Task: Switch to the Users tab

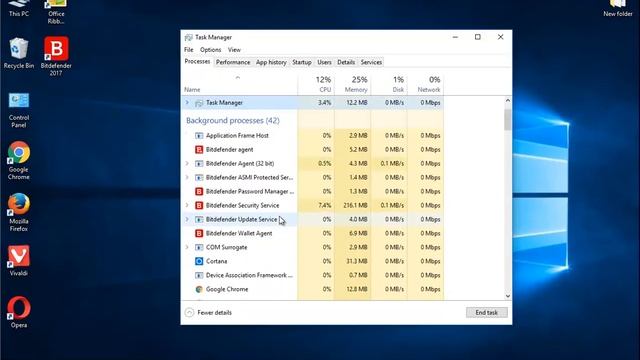Action: click(324, 62)
